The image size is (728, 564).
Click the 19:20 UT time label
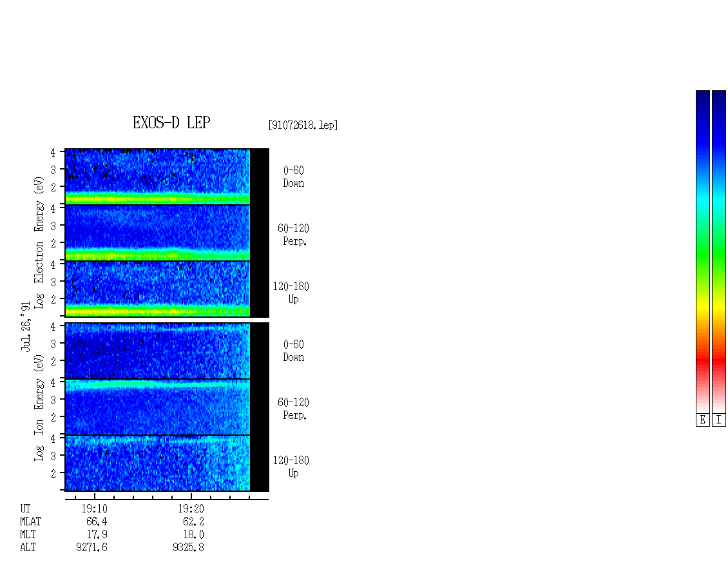click(191, 509)
